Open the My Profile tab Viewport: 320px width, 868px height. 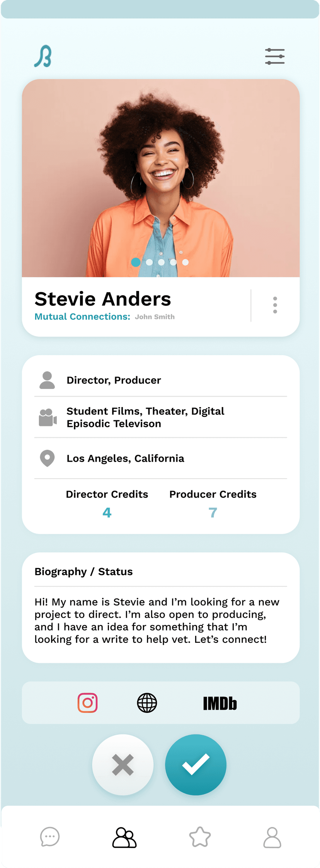pos(272,837)
